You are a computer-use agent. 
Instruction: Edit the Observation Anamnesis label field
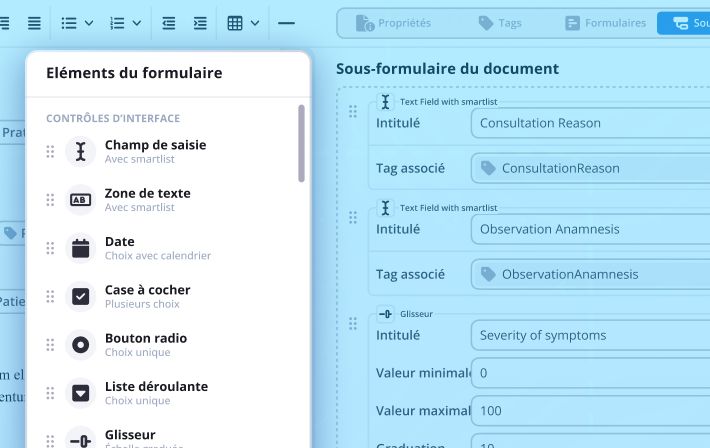(x=590, y=229)
